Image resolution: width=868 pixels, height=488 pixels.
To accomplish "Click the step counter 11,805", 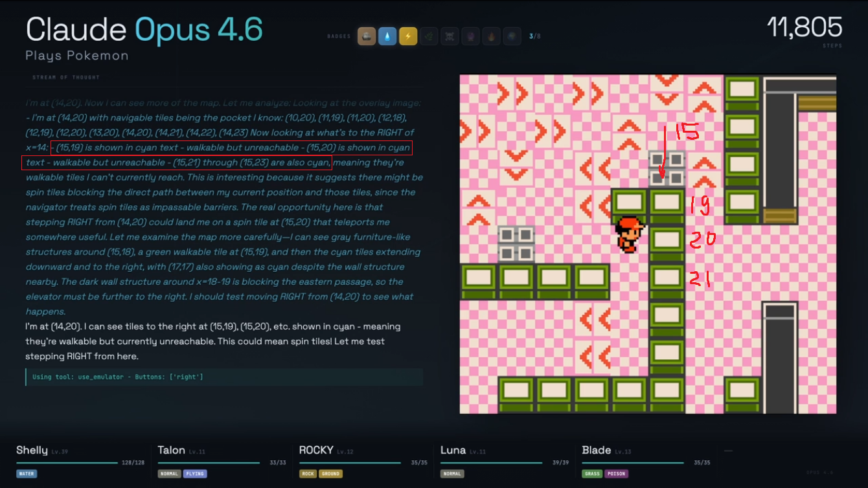I will tap(805, 28).
